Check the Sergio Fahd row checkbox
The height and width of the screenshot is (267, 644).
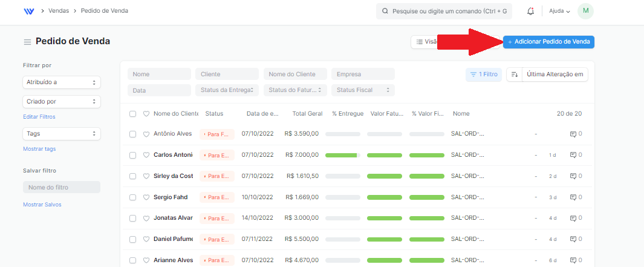pyautogui.click(x=132, y=197)
